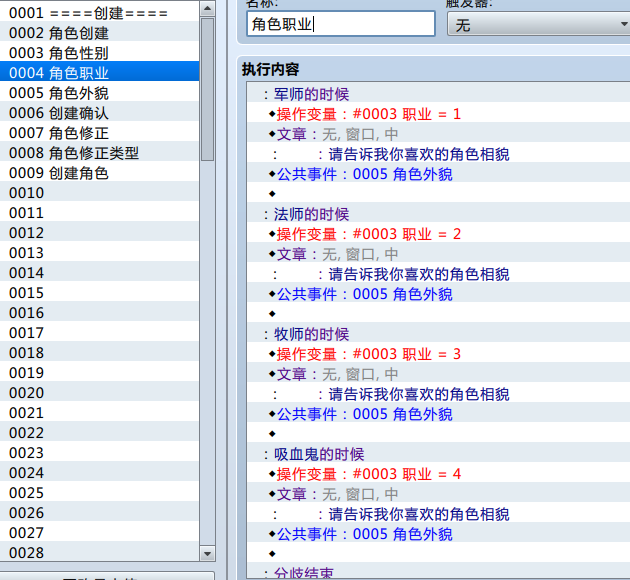Viewport: 630px width, 580px height.
Task: Select command 操作变量 #0003 职业 = 2
Action: click(439, 234)
